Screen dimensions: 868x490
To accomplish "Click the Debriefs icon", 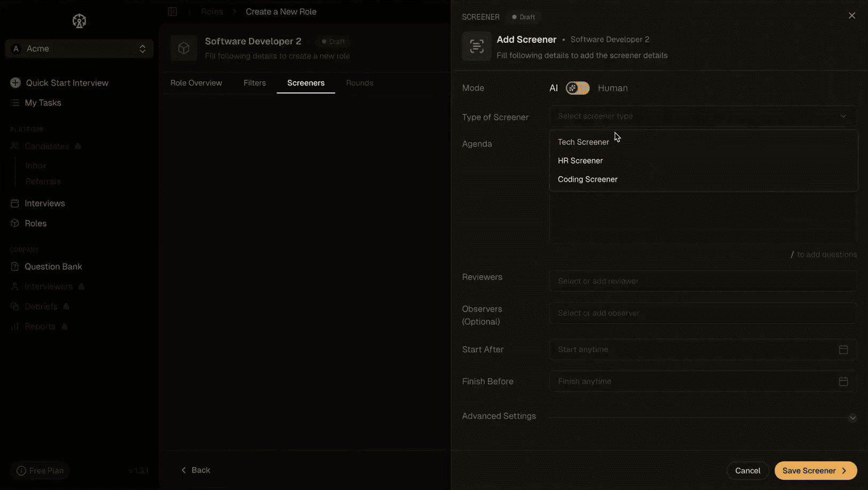I will coord(15,307).
